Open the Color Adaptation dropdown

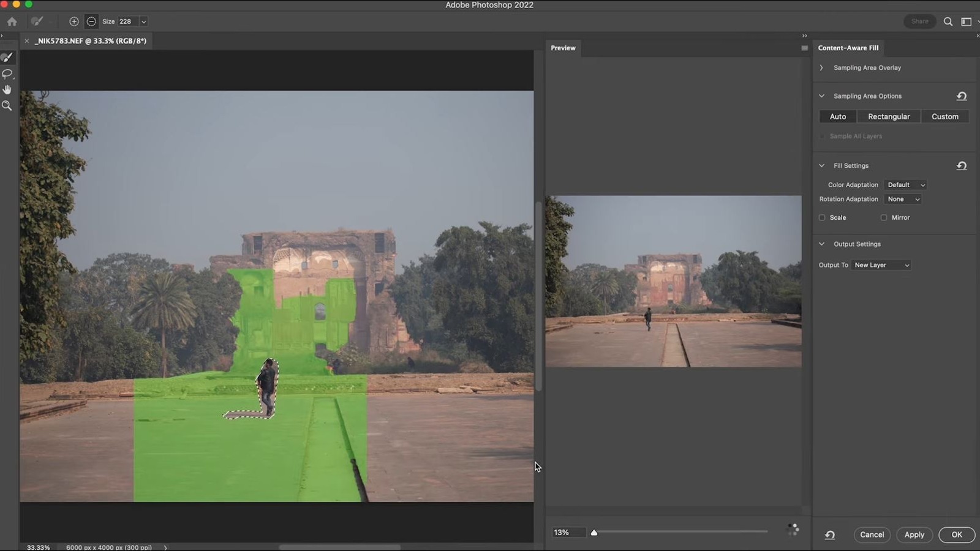click(905, 184)
